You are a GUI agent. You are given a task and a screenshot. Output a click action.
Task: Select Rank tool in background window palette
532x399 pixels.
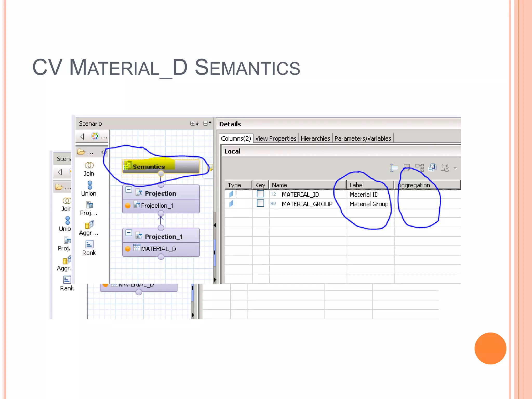pos(67,284)
